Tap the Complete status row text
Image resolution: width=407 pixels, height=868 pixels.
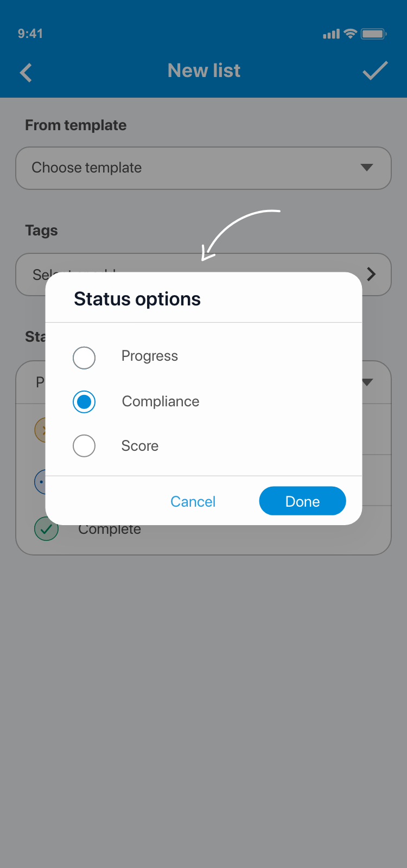110,531
